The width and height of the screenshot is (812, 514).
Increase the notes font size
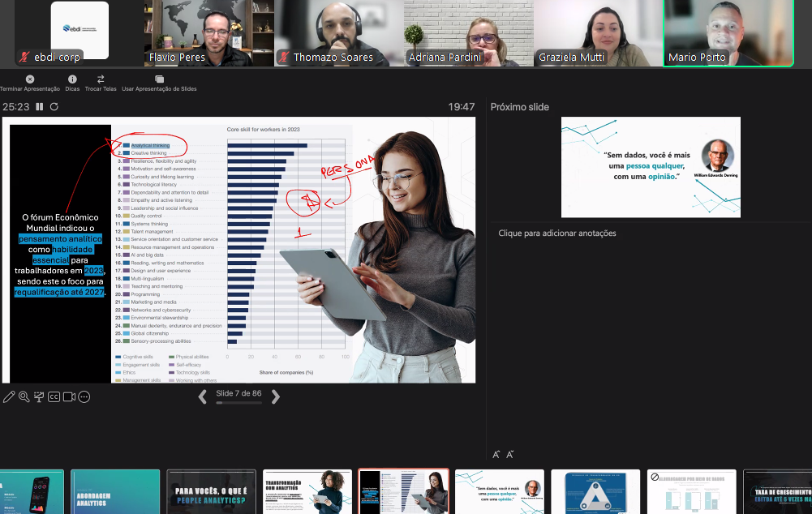(496, 455)
